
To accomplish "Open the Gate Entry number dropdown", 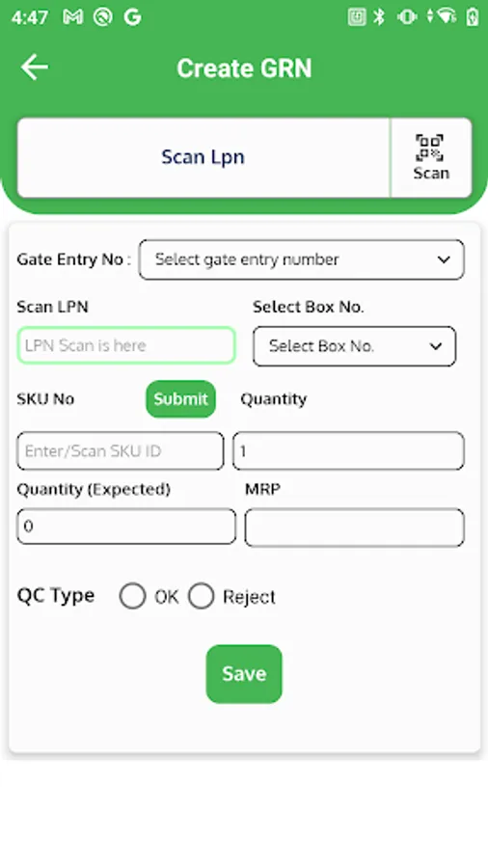I will [x=302, y=259].
